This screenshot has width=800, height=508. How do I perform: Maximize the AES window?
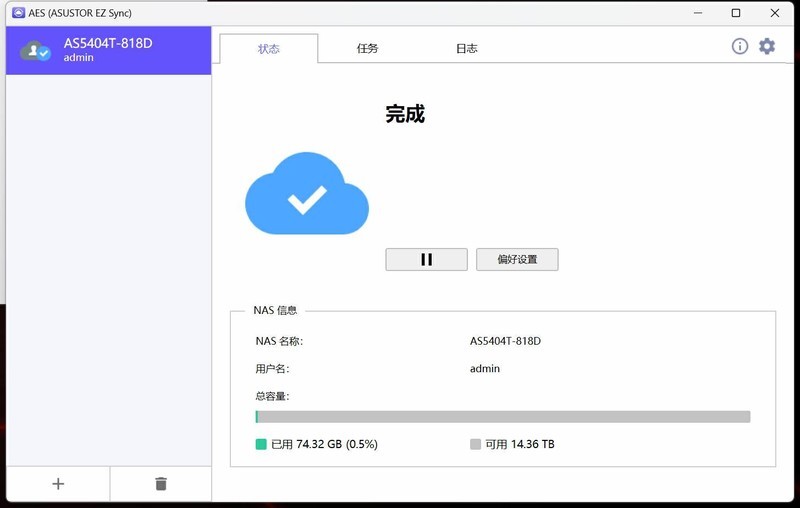click(736, 13)
